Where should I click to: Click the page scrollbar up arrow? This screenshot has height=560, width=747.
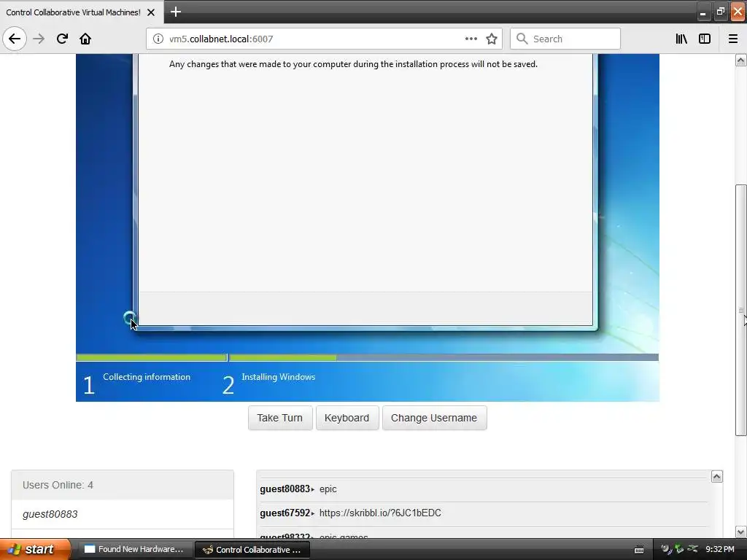740,60
